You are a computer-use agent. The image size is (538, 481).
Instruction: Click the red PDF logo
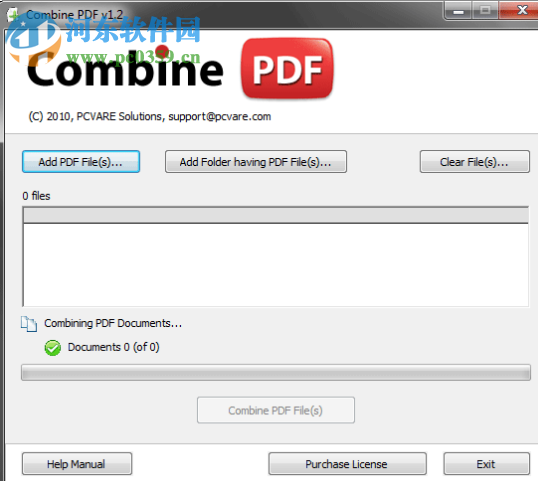287,69
